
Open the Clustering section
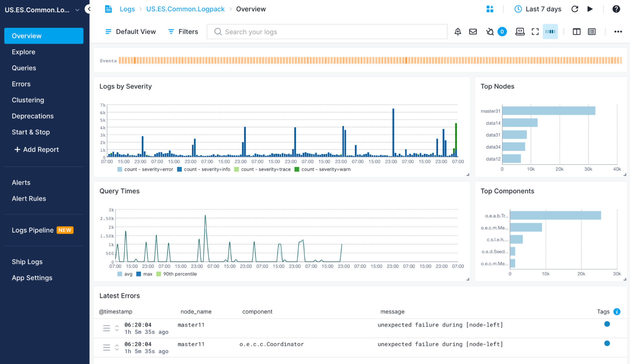(28, 100)
